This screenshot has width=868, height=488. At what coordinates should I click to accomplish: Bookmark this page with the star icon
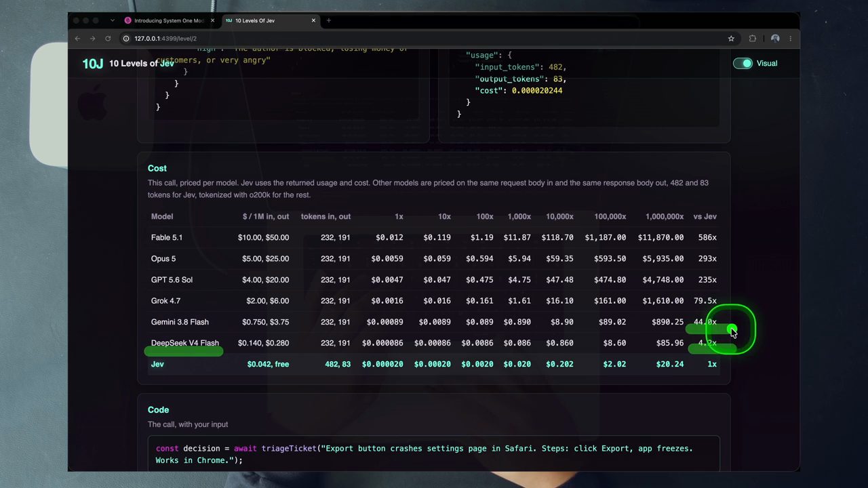731,39
